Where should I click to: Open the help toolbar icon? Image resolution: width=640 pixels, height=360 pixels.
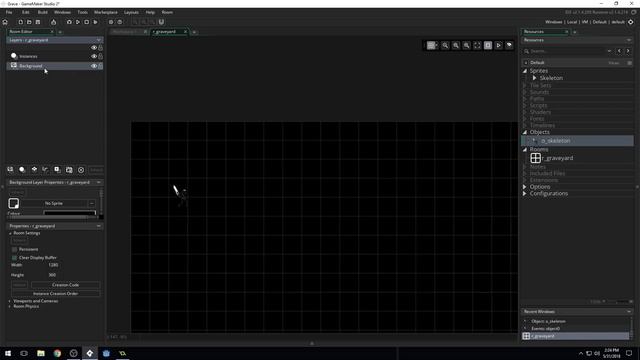[x=120, y=22]
